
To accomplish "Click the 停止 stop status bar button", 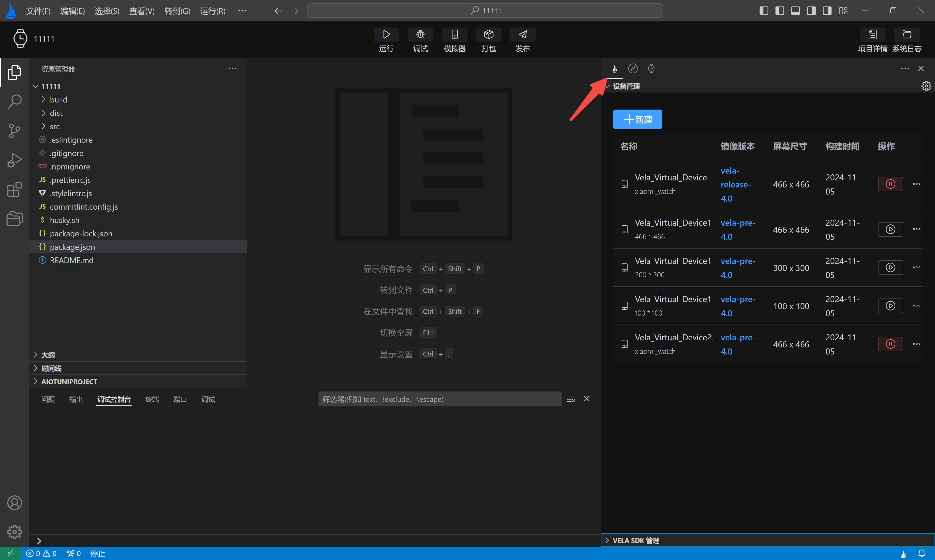I will click(97, 553).
